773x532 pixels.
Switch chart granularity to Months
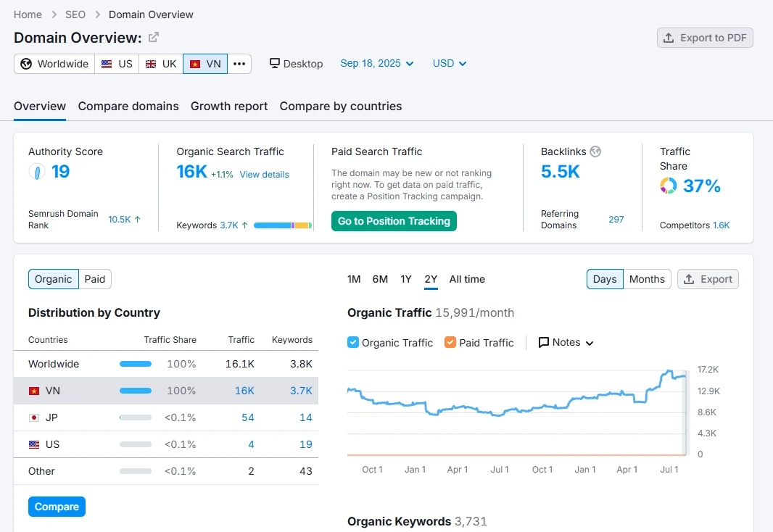[647, 279]
